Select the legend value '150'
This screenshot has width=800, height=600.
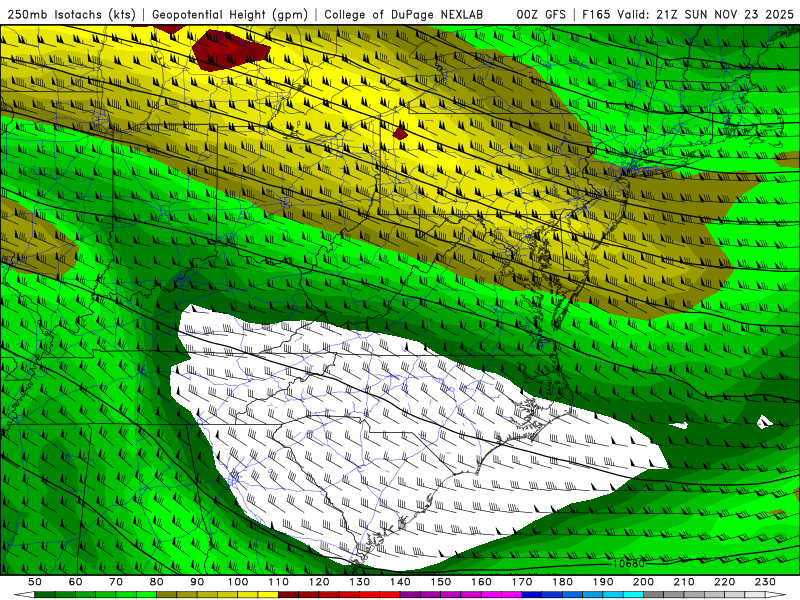point(440,582)
